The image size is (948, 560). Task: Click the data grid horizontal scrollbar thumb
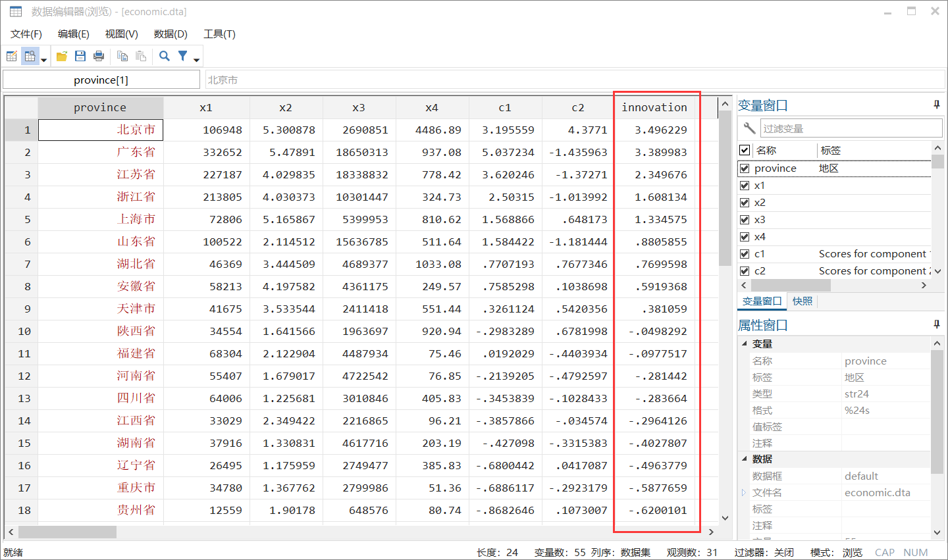click(67, 532)
